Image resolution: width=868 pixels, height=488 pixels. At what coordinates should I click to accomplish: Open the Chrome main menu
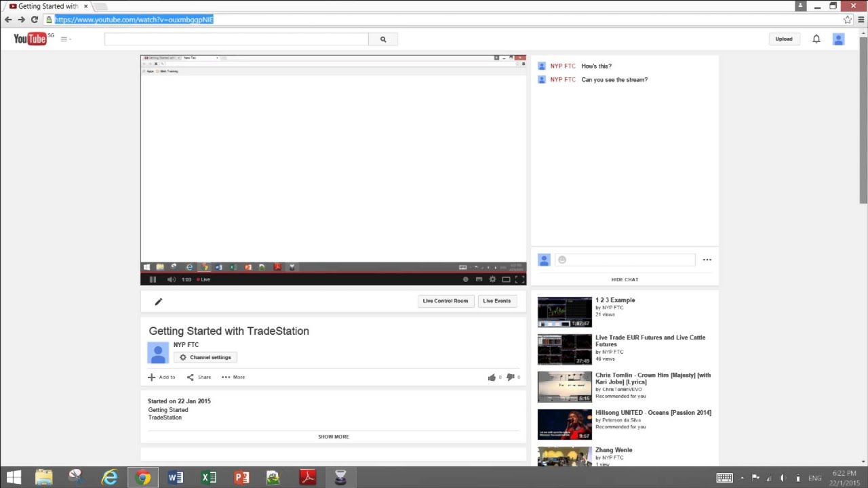861,20
